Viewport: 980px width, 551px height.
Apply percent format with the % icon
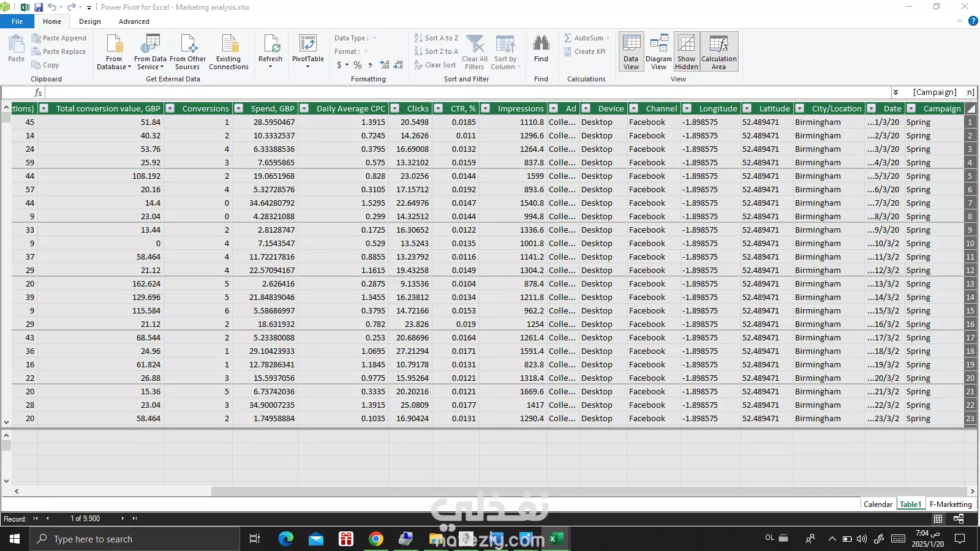pos(358,65)
